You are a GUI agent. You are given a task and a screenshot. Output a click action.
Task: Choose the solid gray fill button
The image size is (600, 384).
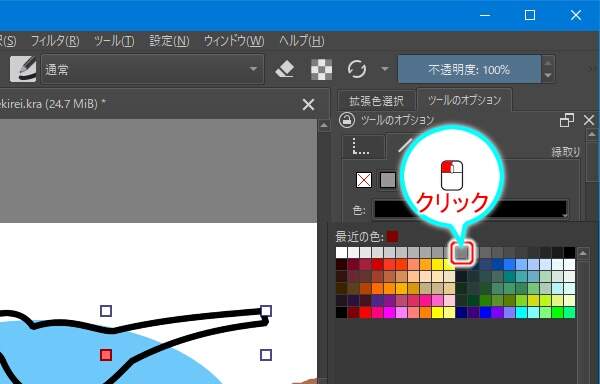click(388, 180)
